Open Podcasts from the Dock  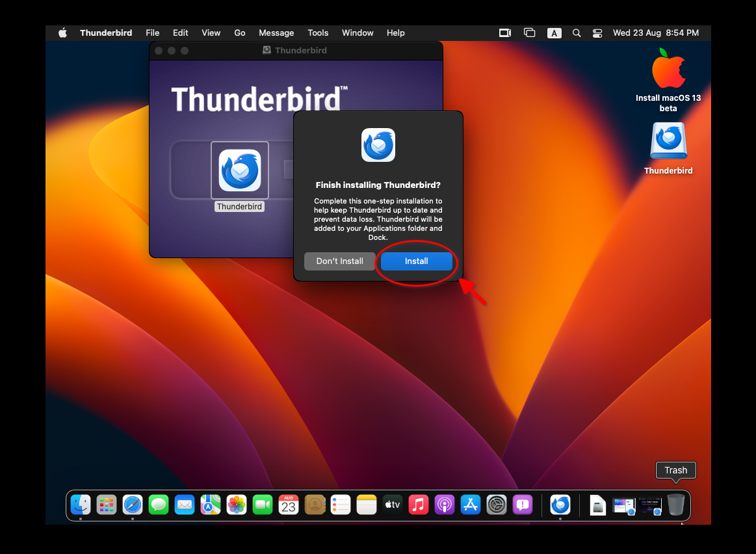(445, 505)
